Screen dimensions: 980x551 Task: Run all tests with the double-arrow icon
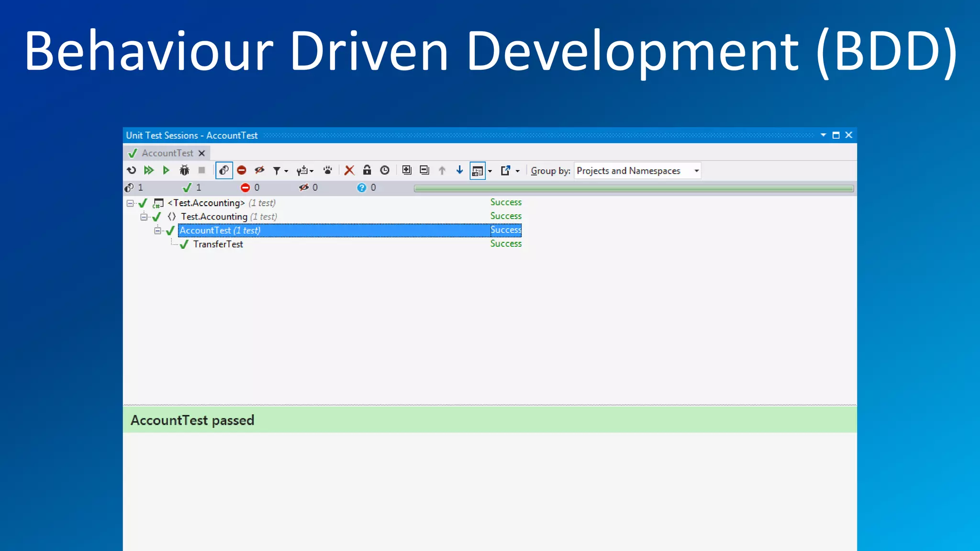click(149, 170)
